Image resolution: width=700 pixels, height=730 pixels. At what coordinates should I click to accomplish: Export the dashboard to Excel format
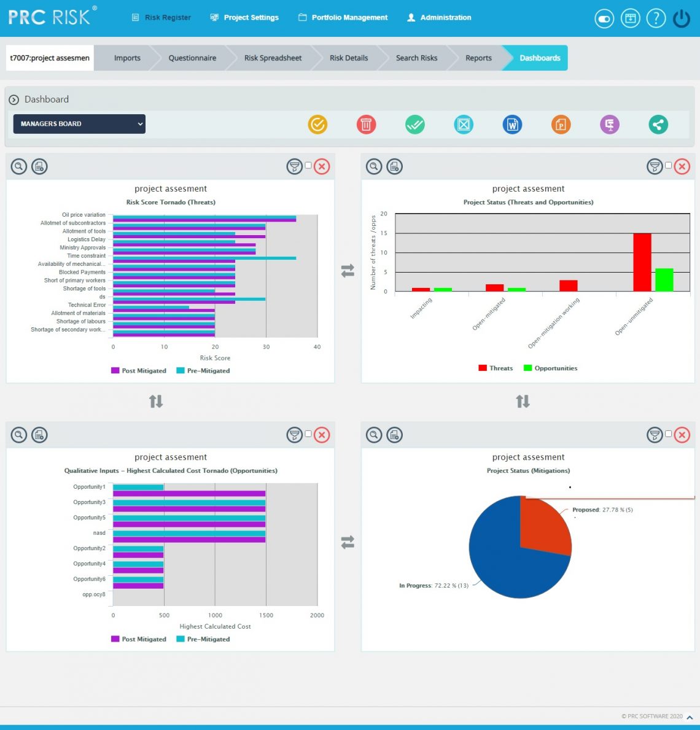tap(464, 124)
